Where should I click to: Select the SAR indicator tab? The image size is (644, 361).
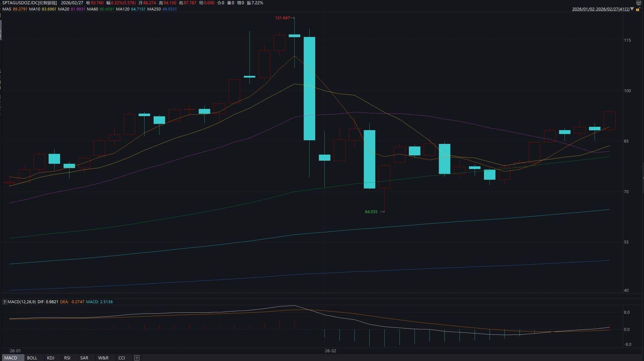click(x=84, y=358)
